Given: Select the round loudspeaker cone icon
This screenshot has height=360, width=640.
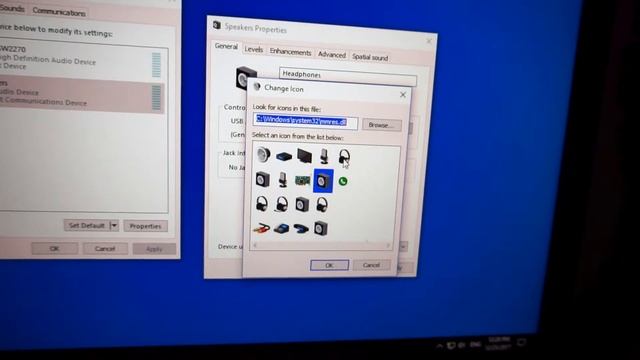Looking at the screenshot, I should point(263,154).
